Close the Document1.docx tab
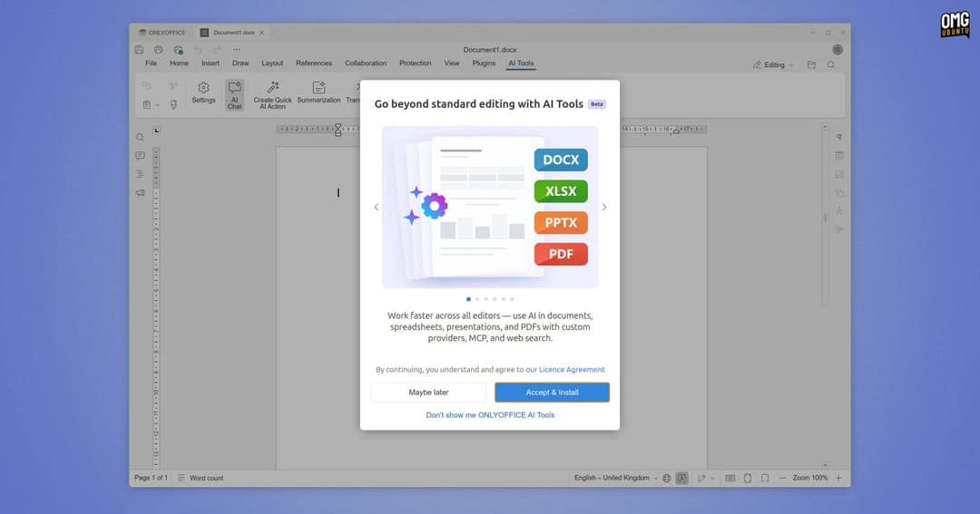 point(262,33)
